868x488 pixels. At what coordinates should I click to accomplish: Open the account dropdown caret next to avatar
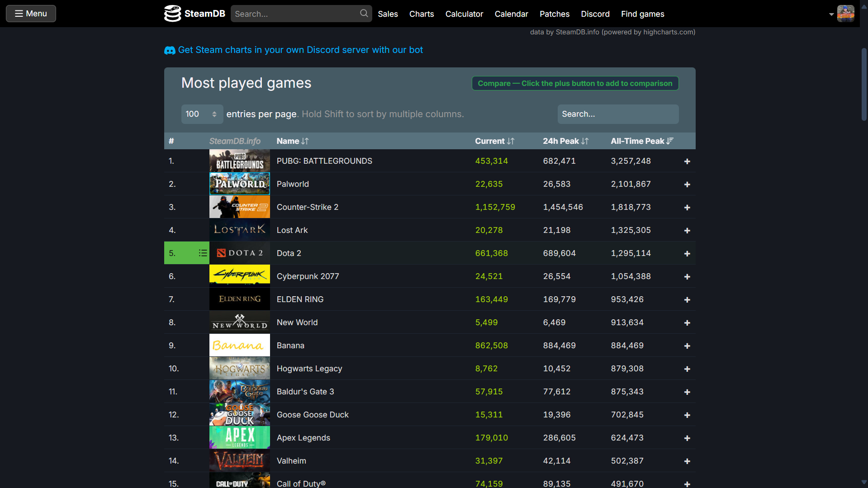point(831,14)
